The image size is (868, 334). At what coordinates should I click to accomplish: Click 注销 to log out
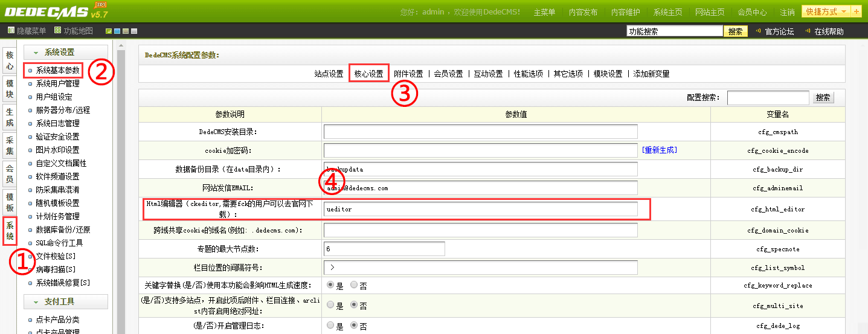click(787, 12)
